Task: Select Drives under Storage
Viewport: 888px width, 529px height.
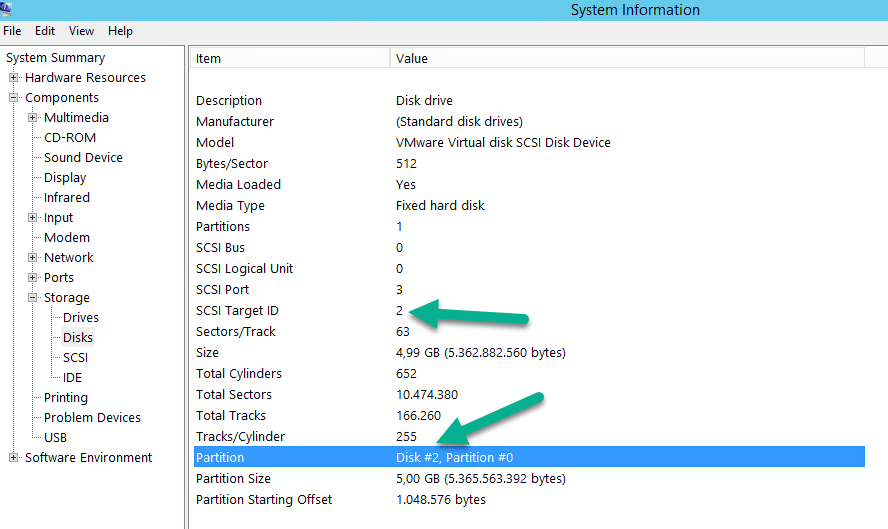Action: (81, 318)
